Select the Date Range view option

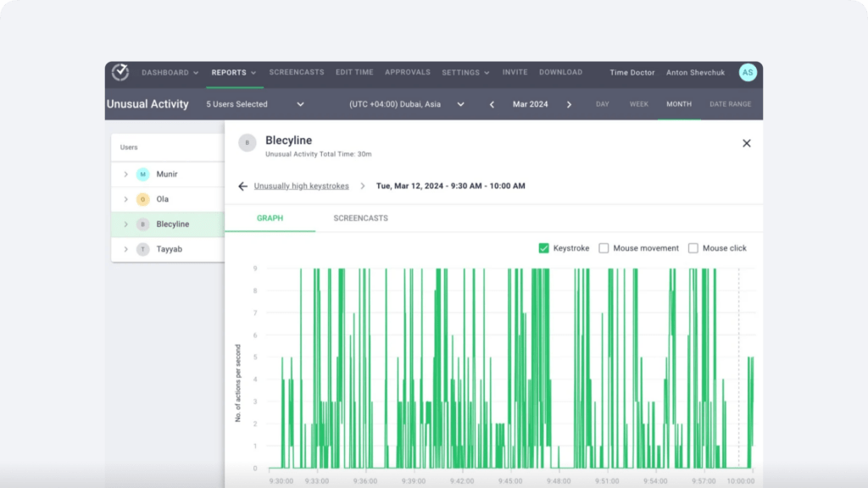point(730,104)
